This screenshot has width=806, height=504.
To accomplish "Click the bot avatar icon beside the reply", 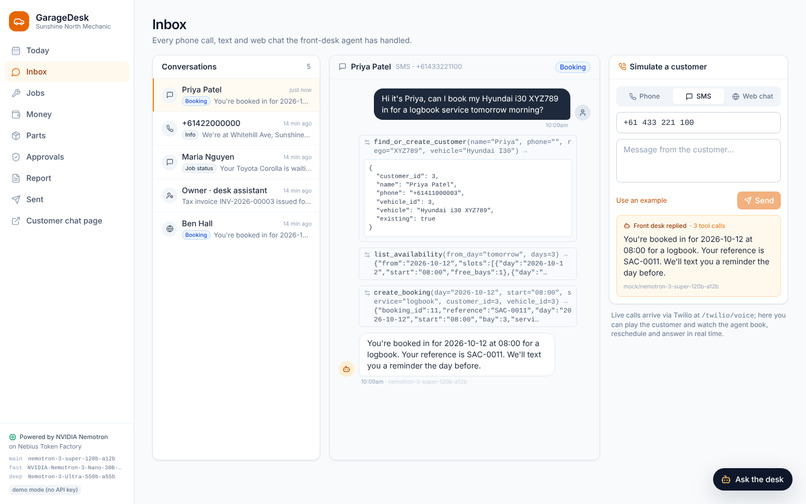I will pyautogui.click(x=346, y=369).
